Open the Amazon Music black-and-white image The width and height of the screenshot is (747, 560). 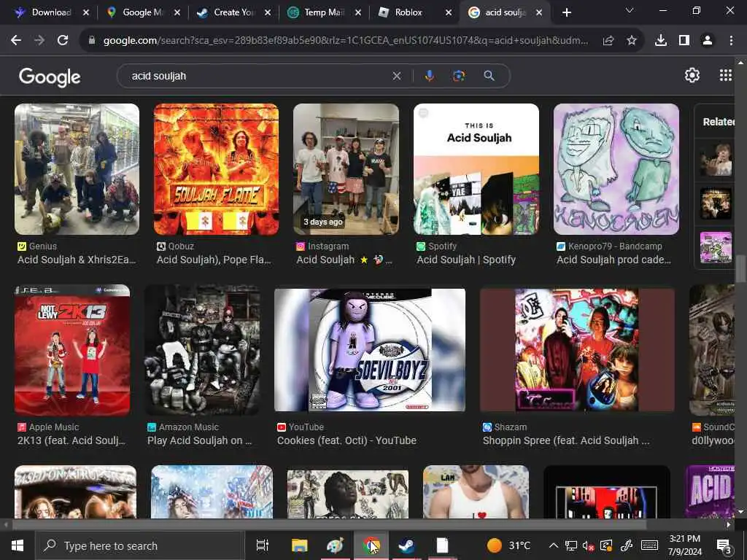coord(203,350)
